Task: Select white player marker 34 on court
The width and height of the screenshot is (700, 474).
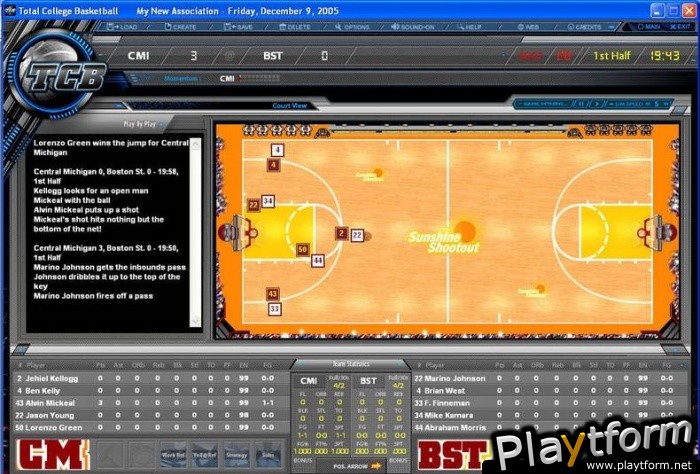Action: coord(267,201)
